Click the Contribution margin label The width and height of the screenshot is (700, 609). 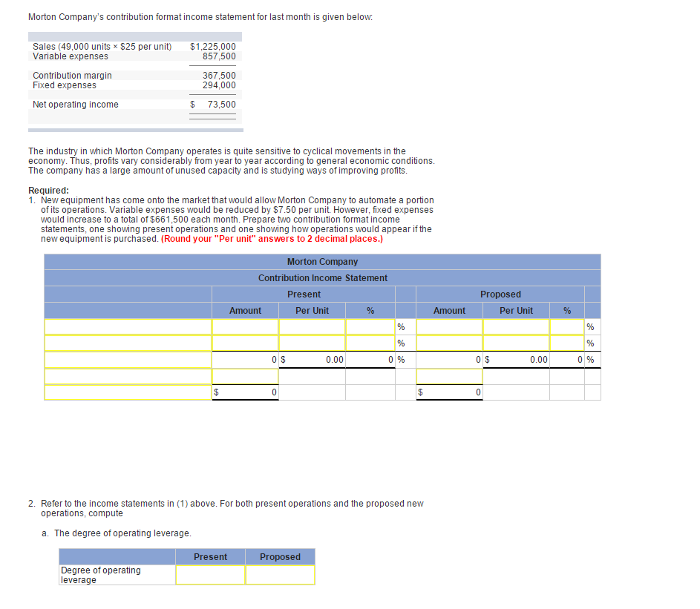click(72, 76)
